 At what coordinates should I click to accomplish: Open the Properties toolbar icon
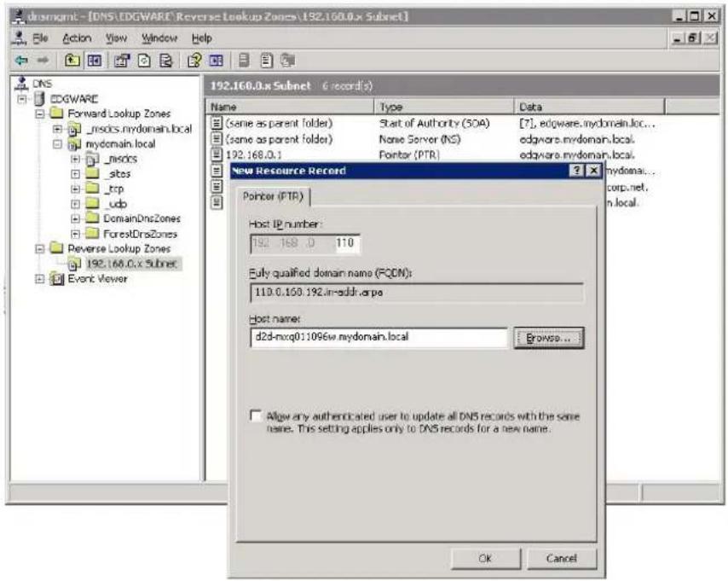point(122,61)
